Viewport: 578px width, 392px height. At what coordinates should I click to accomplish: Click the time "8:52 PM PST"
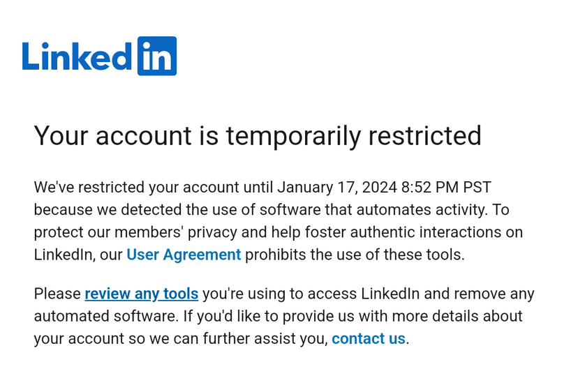click(447, 188)
